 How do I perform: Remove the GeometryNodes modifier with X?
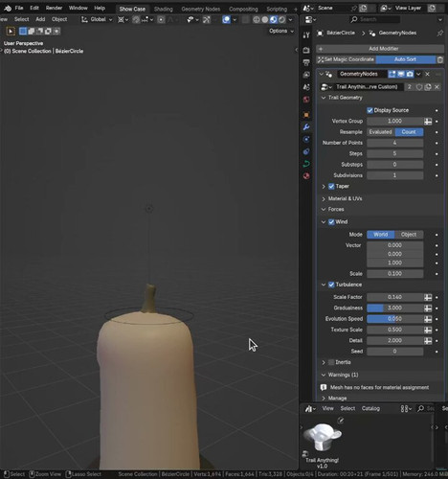(427, 74)
